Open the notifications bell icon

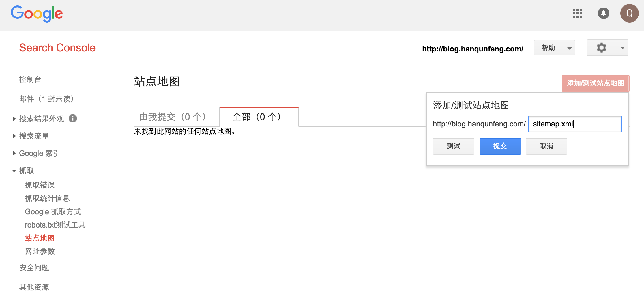(x=603, y=13)
